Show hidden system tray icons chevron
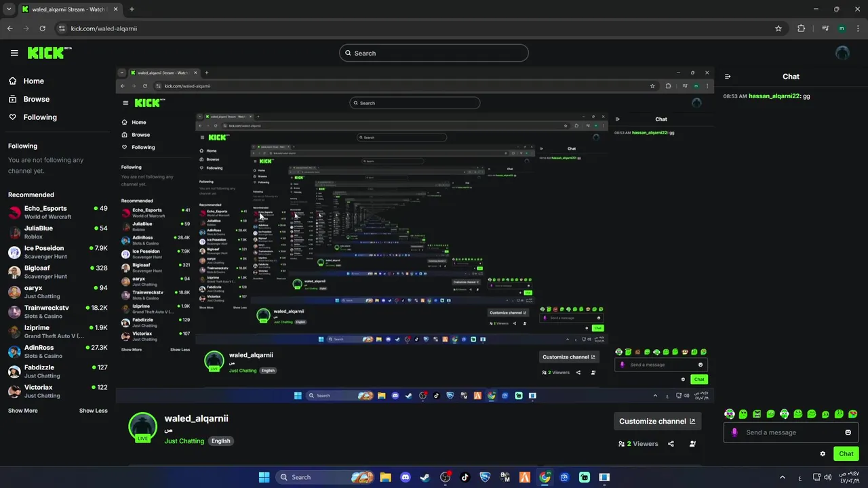The image size is (868, 488). pos(782,477)
